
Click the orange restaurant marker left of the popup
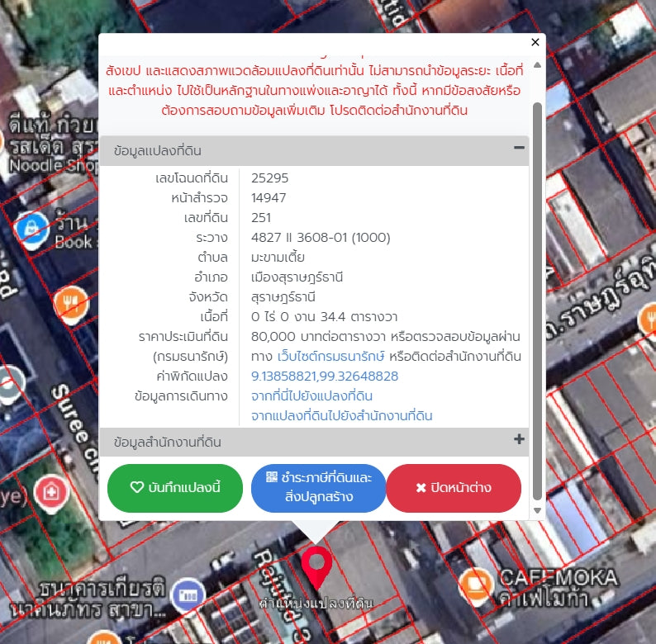(70, 302)
